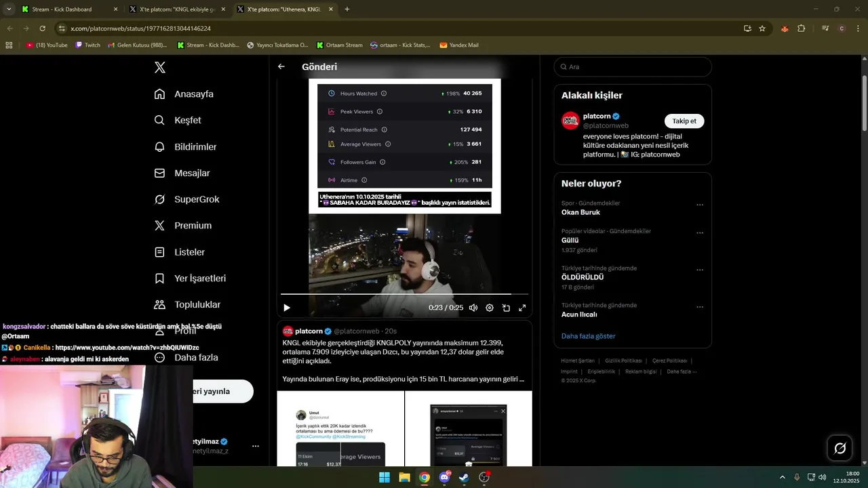Screen dimensions: 868x488
Task: Go back using the Gönderi arrow
Action: pos(281,66)
